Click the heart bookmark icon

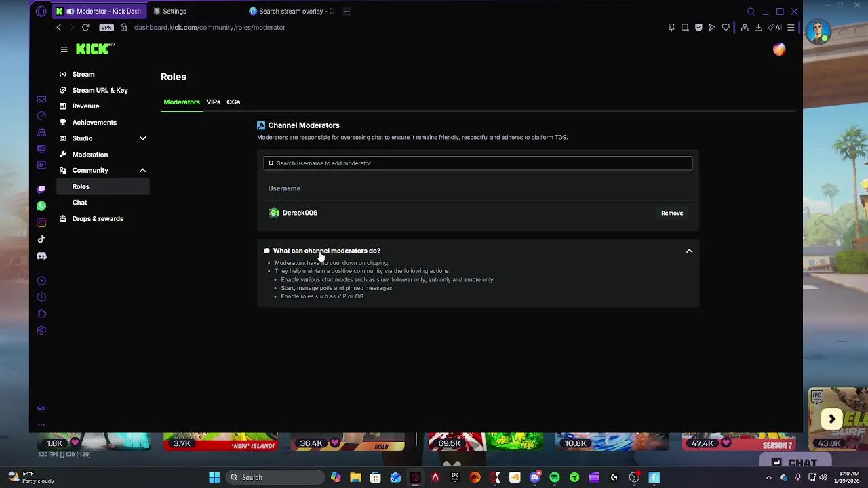[x=726, y=28]
